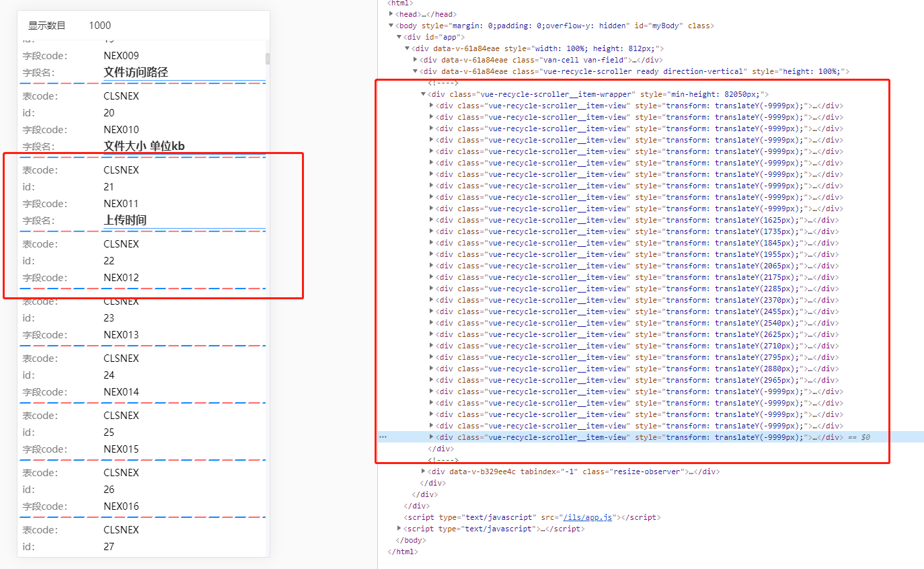The image size is (924, 569).
Task: Click the 显示数目 value 1000 input
Action: 100,25
